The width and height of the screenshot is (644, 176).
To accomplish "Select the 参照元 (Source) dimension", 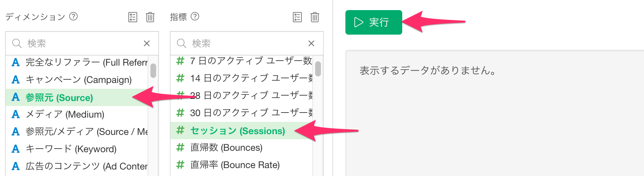I will pos(77,97).
